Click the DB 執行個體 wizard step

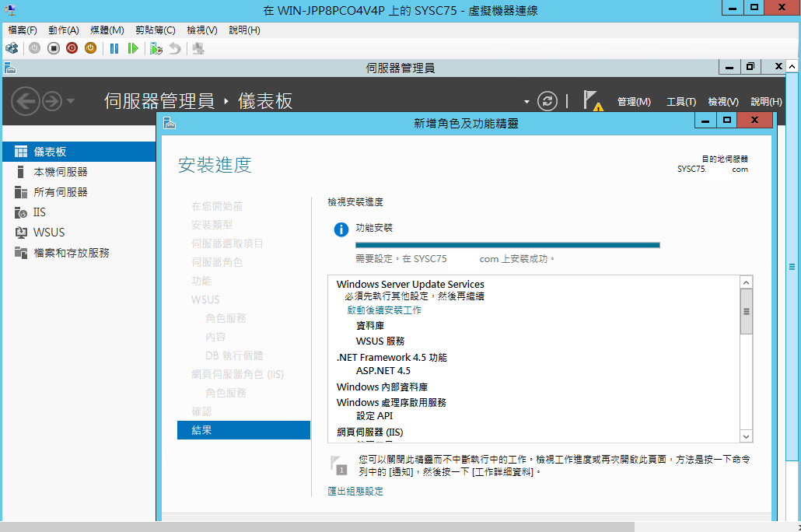[234, 355]
